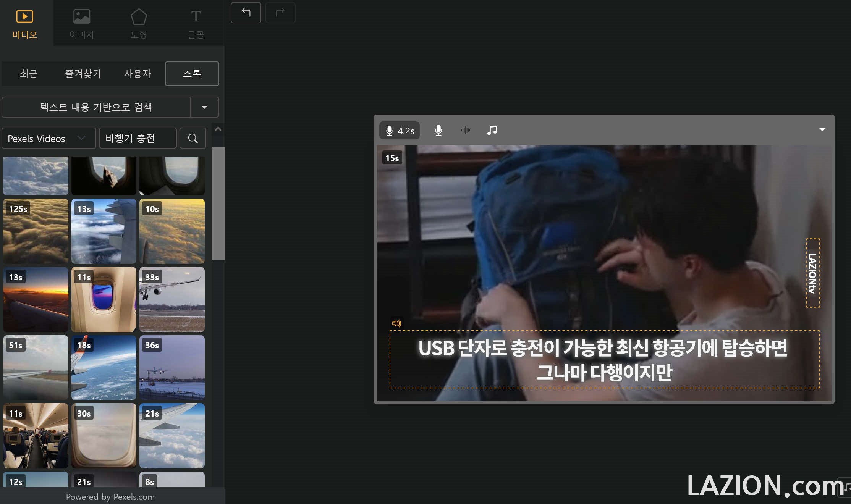Click the undo arrow button
Viewport: 851px width, 504px height.
coord(246,13)
